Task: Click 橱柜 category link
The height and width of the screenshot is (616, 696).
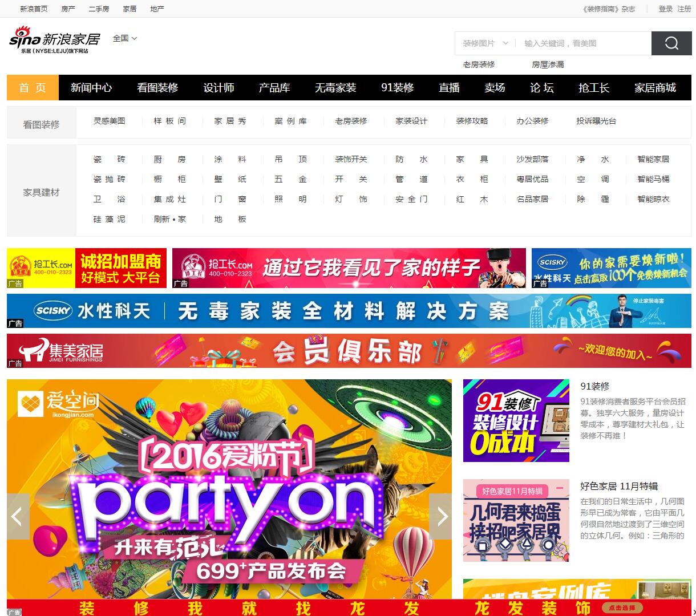Action: [169, 179]
